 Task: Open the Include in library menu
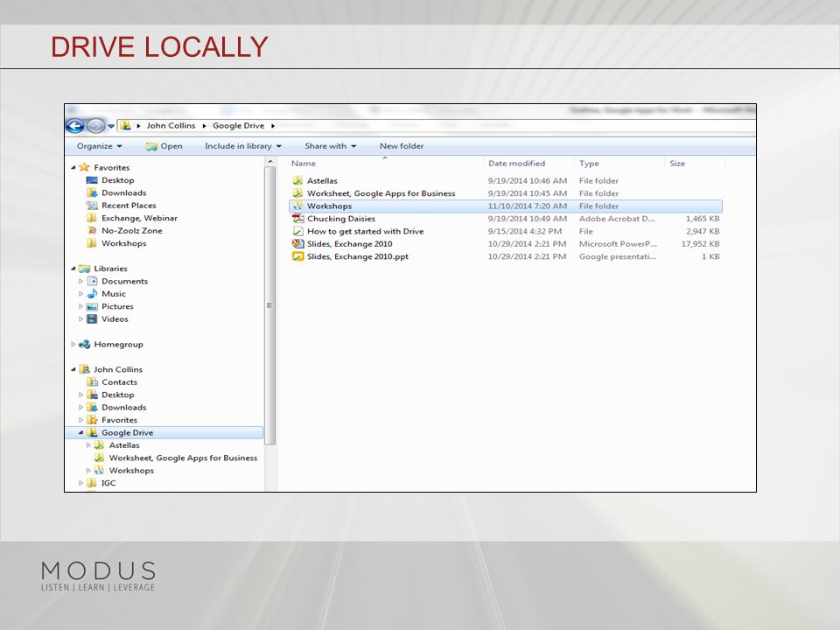pos(243,146)
